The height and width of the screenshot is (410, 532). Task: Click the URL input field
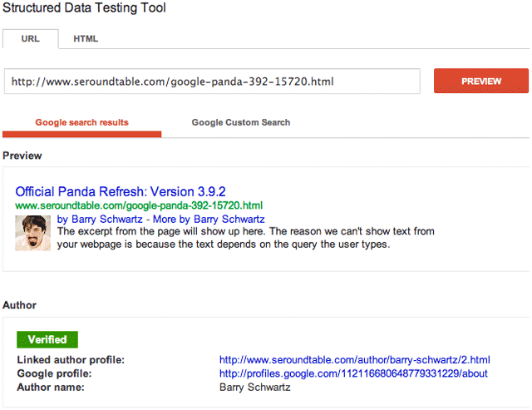tap(212, 82)
